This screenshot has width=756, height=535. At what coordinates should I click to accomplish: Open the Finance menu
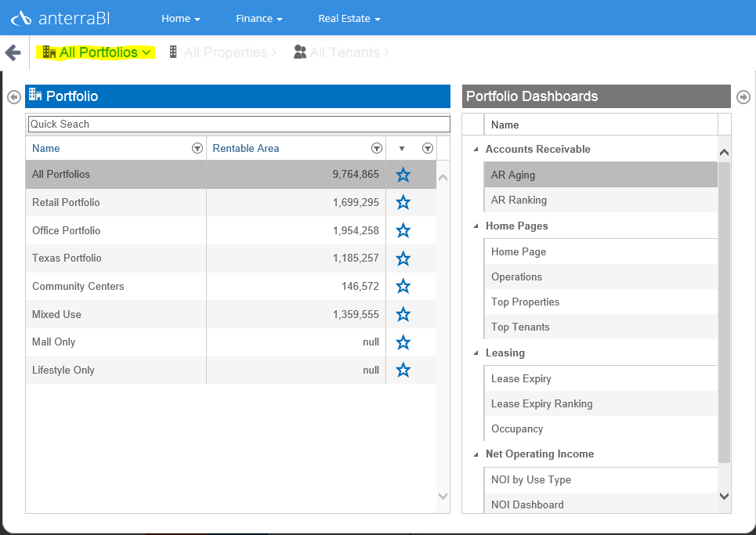click(x=259, y=18)
